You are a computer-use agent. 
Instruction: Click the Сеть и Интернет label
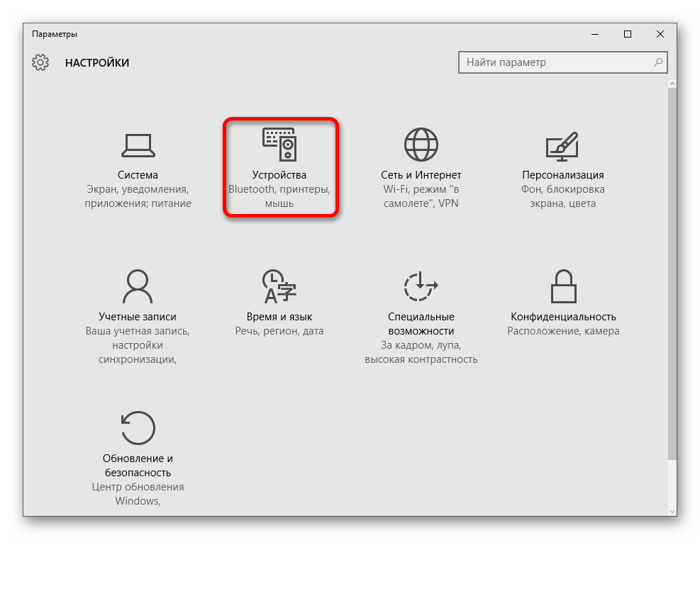pyautogui.click(x=421, y=175)
